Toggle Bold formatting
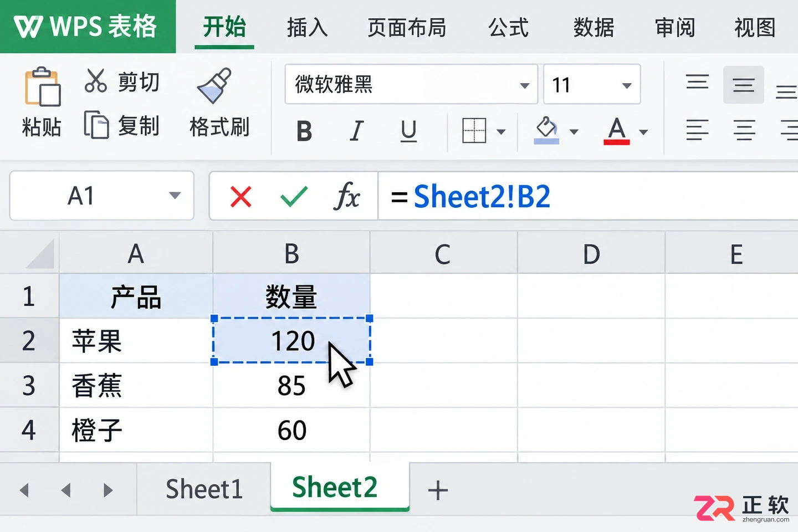Viewport: 798px width, 532px height. (304, 132)
